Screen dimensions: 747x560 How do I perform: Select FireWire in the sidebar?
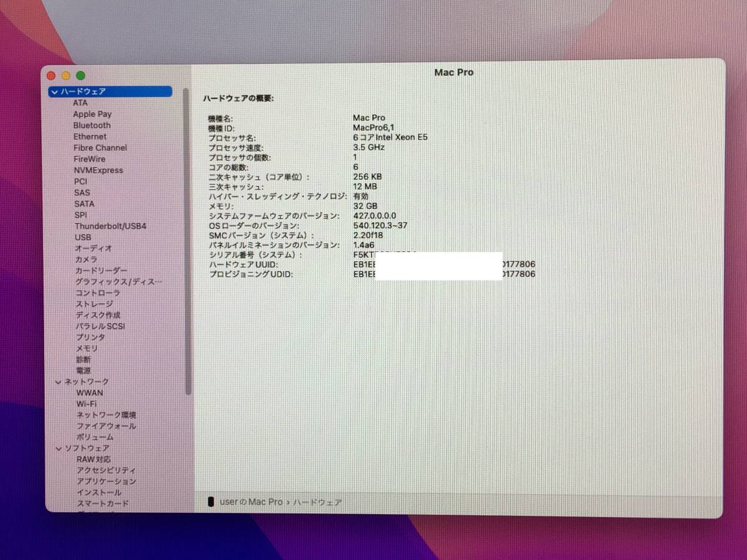[x=89, y=159]
